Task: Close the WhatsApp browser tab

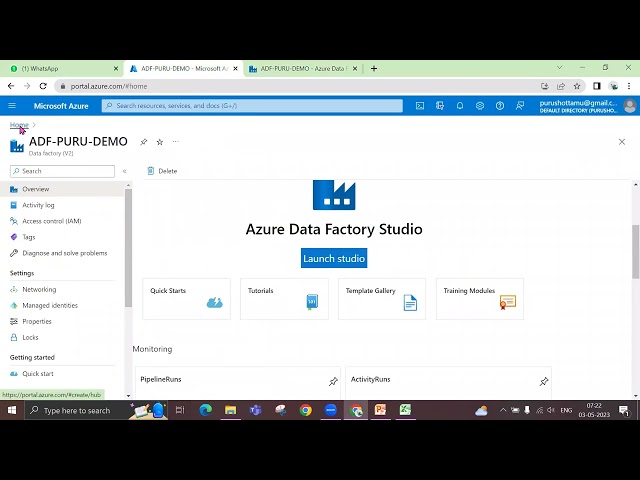Action: (116, 69)
